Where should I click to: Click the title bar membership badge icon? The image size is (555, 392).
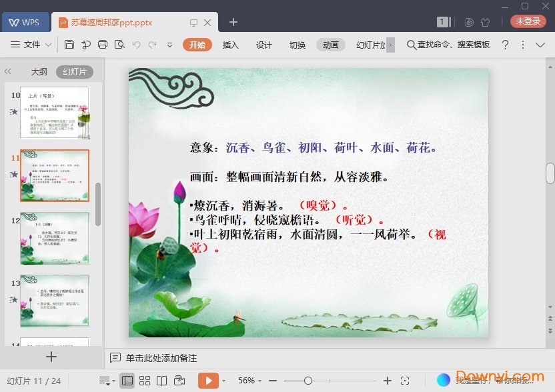coord(470,22)
